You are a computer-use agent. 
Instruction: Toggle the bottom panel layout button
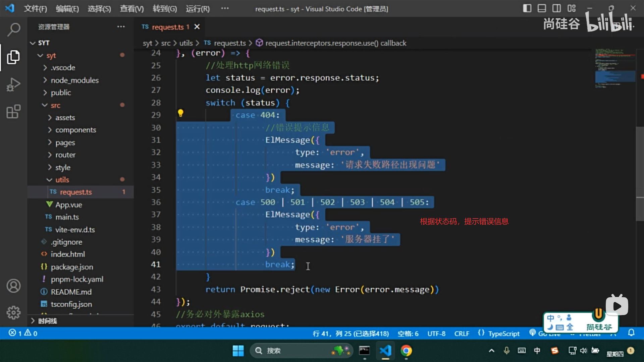point(542,8)
